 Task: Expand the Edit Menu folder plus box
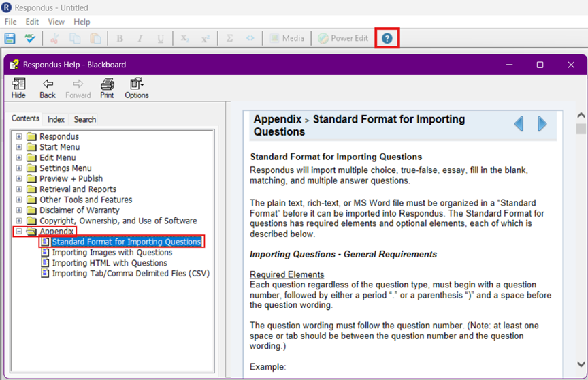point(19,157)
